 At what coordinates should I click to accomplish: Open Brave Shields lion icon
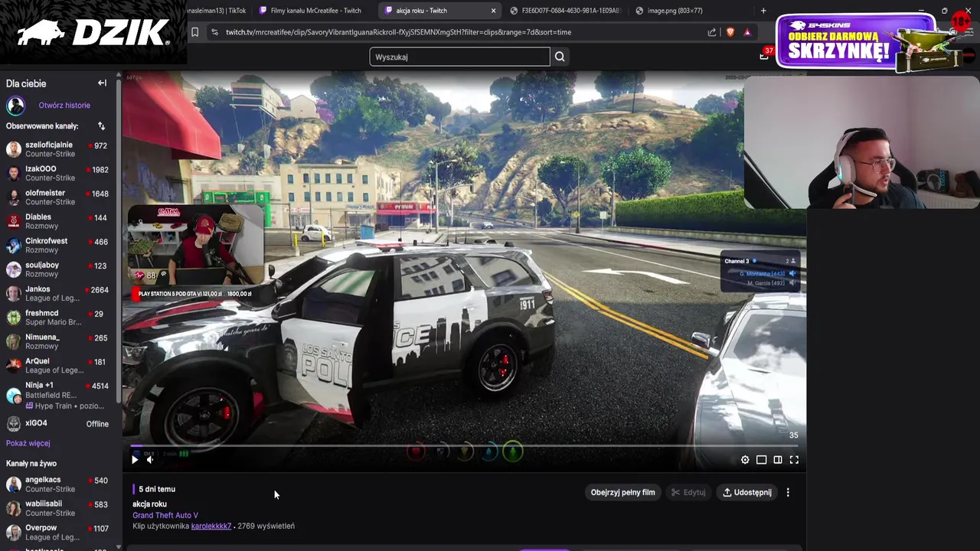[730, 32]
